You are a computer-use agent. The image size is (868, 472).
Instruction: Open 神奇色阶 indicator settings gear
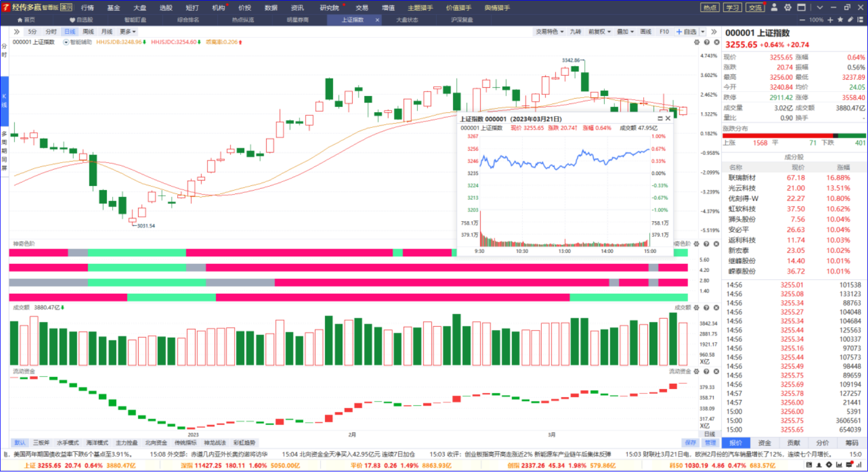[697, 244]
